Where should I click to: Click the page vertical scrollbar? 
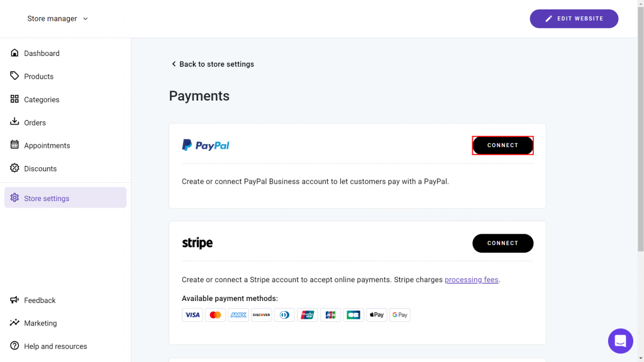click(640, 126)
